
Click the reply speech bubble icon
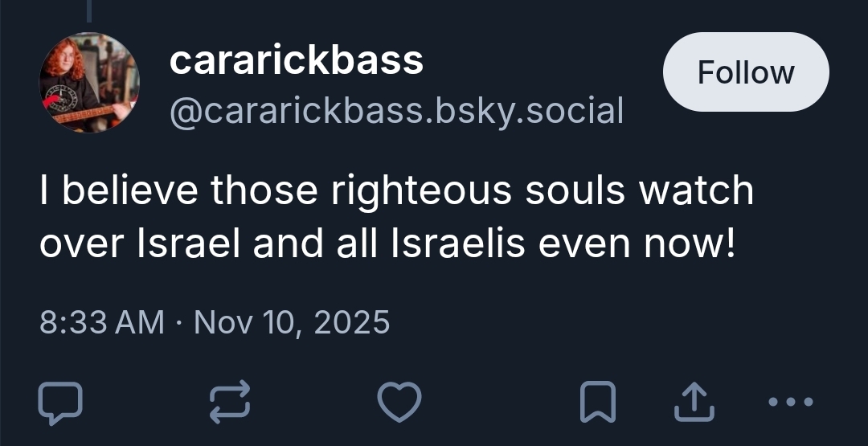click(x=60, y=402)
